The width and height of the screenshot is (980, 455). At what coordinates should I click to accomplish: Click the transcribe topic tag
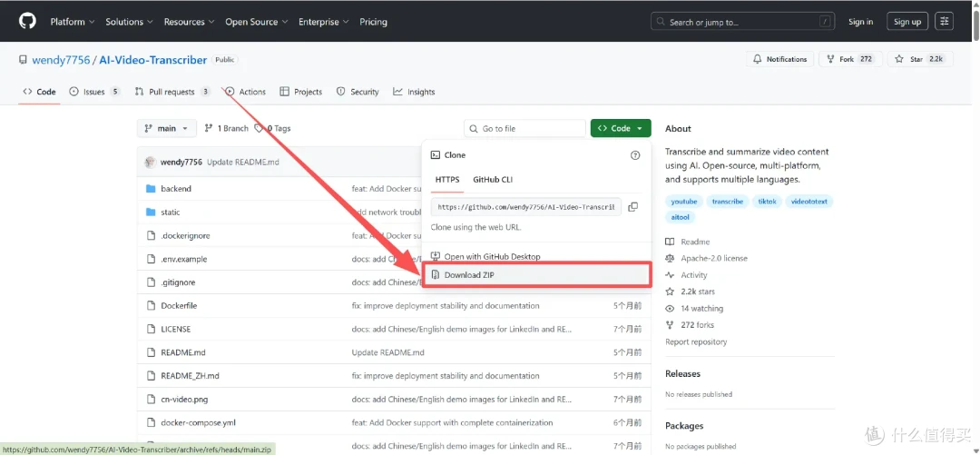(728, 202)
